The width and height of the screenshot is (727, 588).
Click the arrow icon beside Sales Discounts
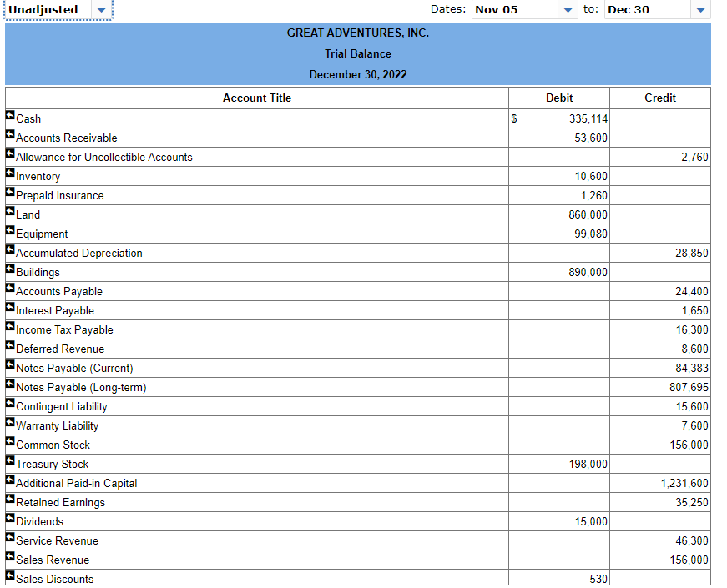click(x=8, y=575)
